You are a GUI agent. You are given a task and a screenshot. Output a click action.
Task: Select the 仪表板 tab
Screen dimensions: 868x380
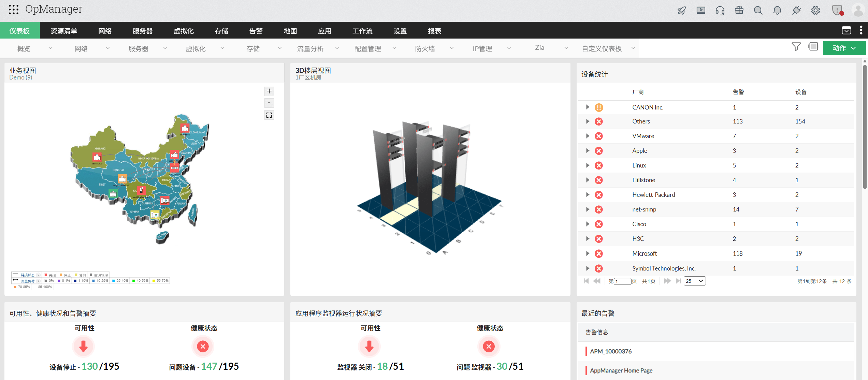(20, 31)
